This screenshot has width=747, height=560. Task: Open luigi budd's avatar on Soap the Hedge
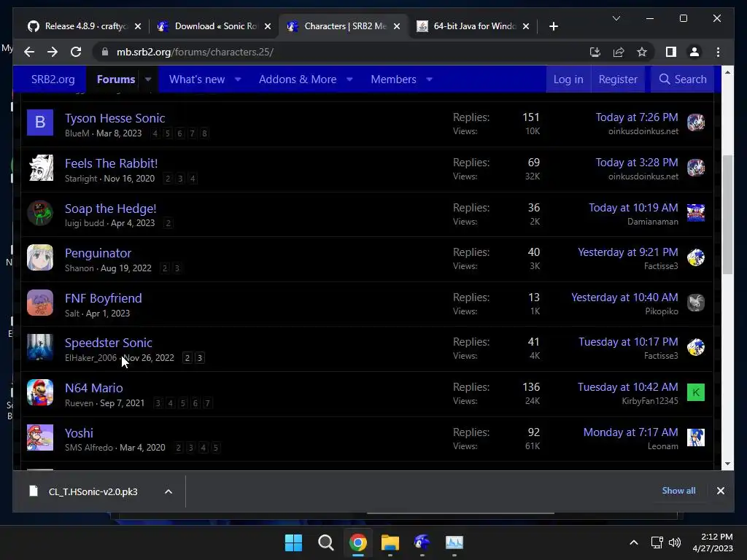click(x=40, y=213)
